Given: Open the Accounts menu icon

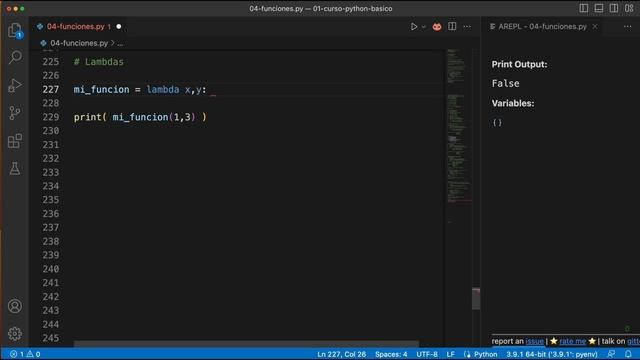Looking at the screenshot, I should [15, 306].
